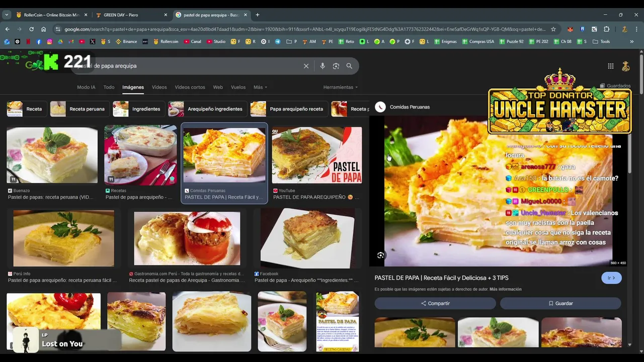Open the YouTube Studio bookmark
Image resolution: width=644 pixels, height=362 pixels.
click(216, 42)
